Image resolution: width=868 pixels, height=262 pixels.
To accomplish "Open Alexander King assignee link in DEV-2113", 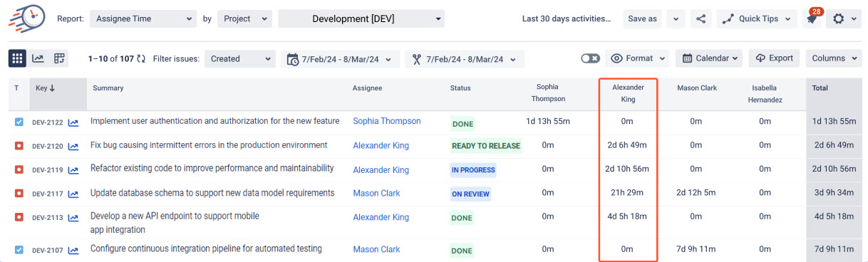I will point(381,217).
